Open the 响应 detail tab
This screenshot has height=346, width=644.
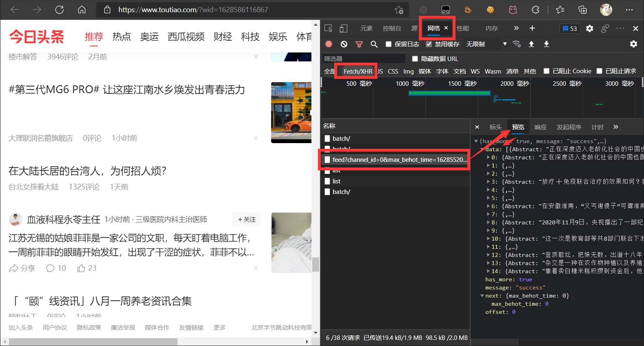point(540,127)
